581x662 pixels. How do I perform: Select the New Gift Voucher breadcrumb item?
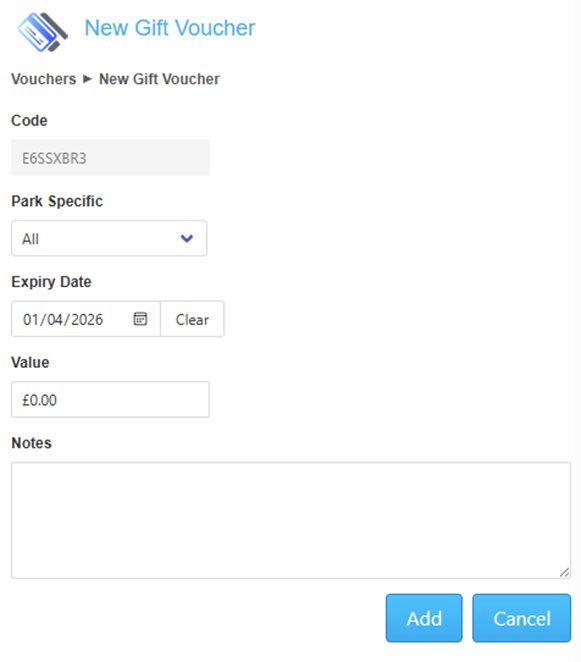(x=159, y=79)
